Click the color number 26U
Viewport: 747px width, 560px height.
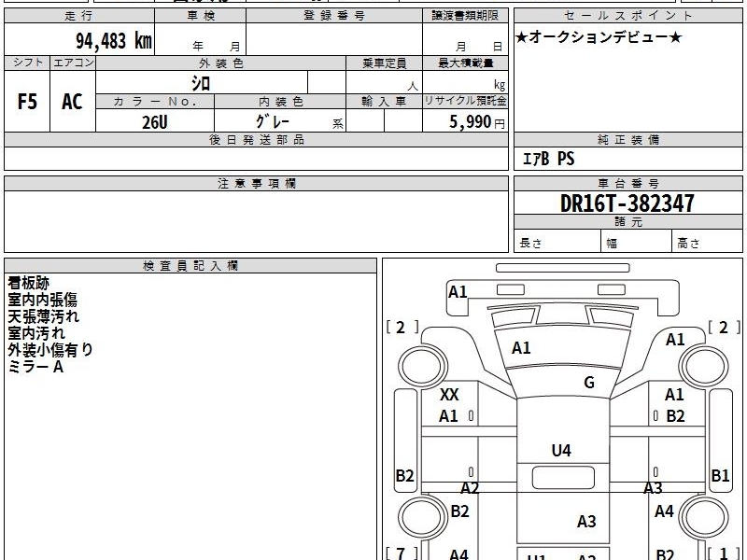(155, 122)
